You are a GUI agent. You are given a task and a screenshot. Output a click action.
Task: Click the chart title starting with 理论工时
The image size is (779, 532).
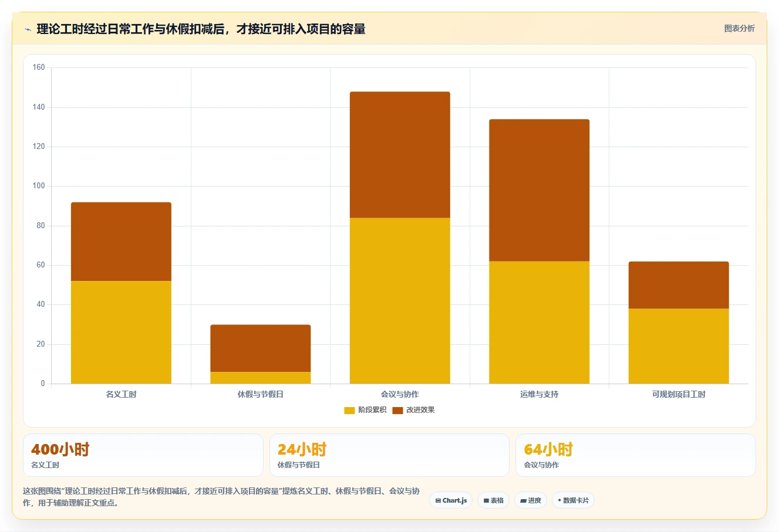point(201,29)
